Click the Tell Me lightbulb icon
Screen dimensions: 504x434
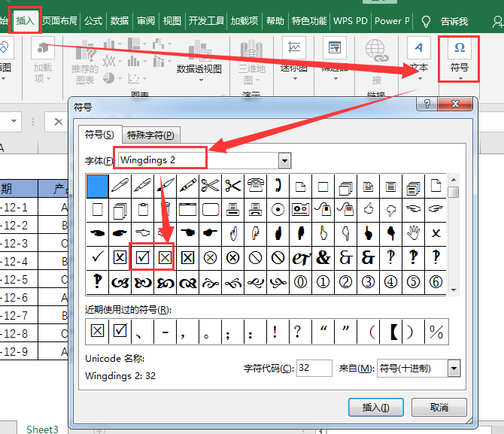[x=426, y=22]
